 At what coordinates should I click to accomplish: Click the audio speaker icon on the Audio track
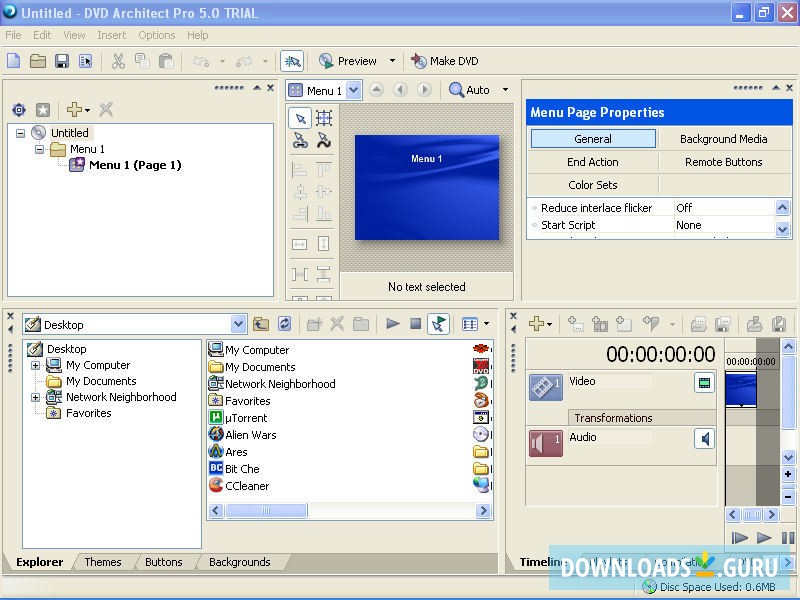pyautogui.click(x=705, y=438)
